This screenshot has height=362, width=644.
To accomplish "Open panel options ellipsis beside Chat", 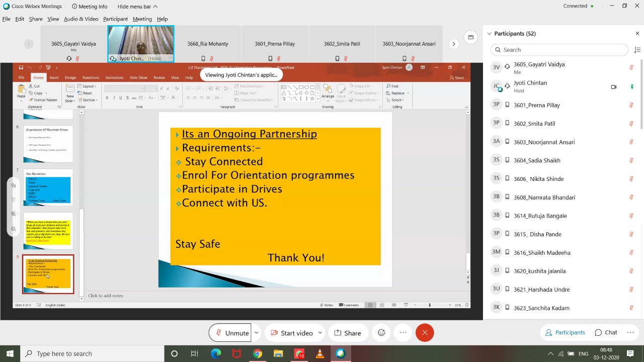I will tap(630, 332).
